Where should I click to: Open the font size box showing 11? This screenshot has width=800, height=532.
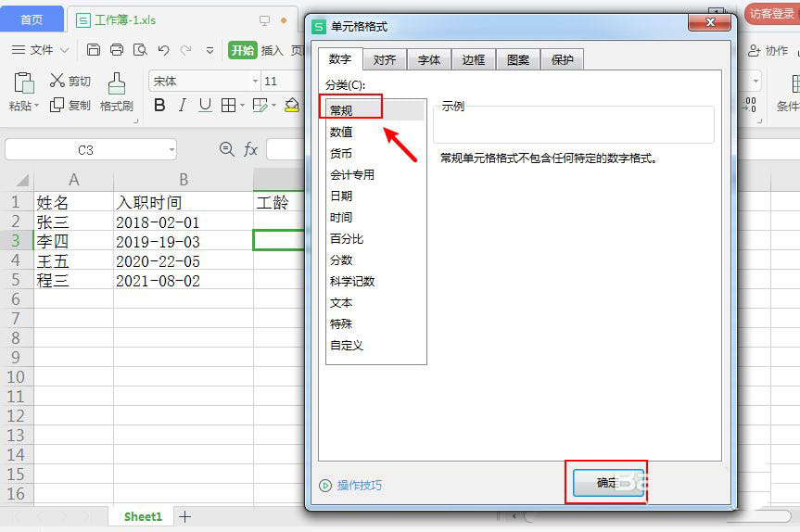click(280, 81)
